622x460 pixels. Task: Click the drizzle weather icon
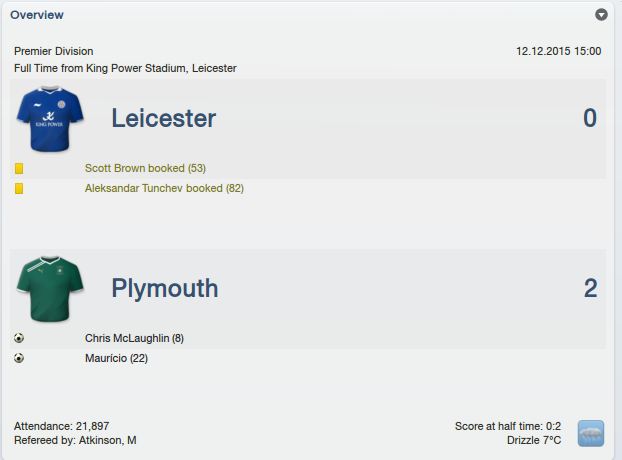591,433
